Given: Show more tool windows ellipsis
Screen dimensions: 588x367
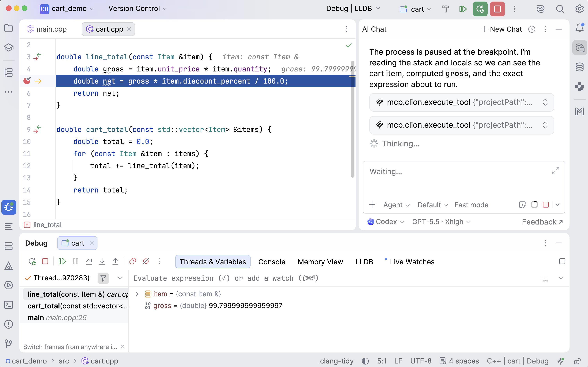Looking at the screenshot, I should (9, 92).
